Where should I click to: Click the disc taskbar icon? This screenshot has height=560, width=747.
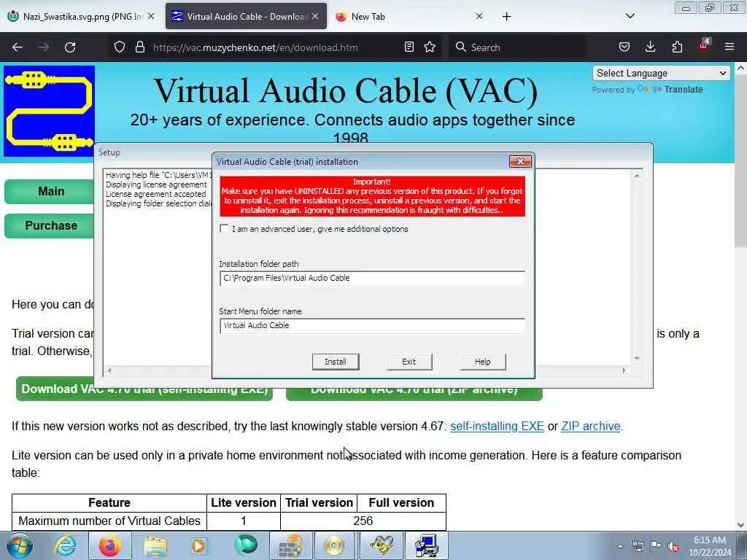point(334,545)
